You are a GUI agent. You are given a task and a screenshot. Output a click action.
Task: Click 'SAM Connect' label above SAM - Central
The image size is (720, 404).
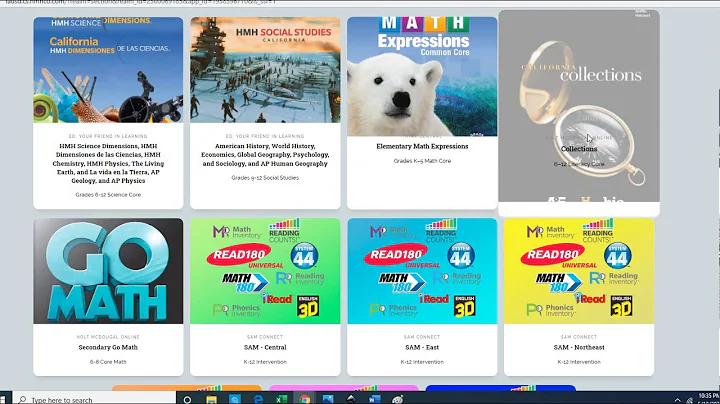click(265, 337)
